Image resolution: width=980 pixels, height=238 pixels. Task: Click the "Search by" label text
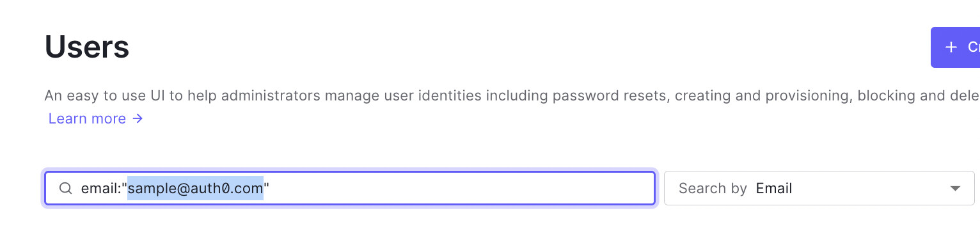click(x=713, y=188)
